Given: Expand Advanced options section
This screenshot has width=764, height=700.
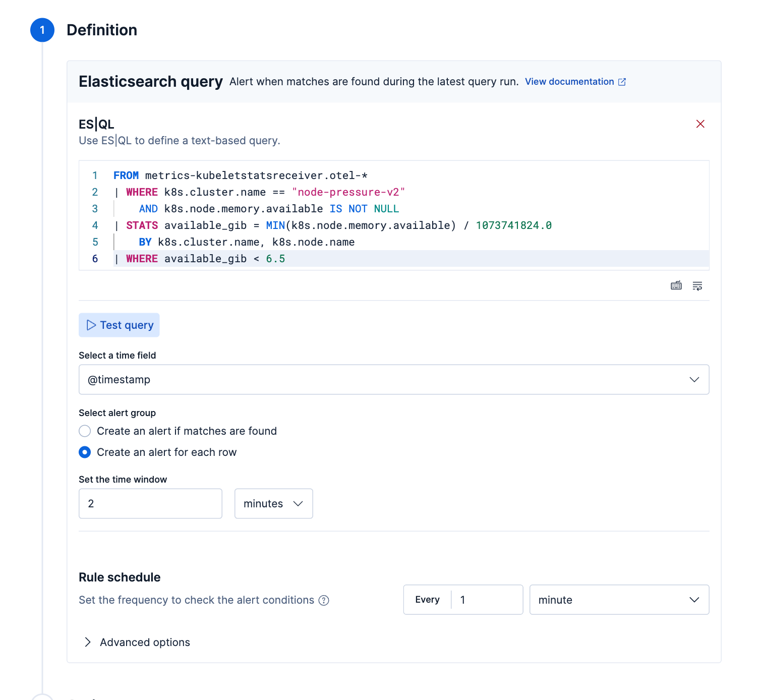Looking at the screenshot, I should pyautogui.click(x=137, y=643).
